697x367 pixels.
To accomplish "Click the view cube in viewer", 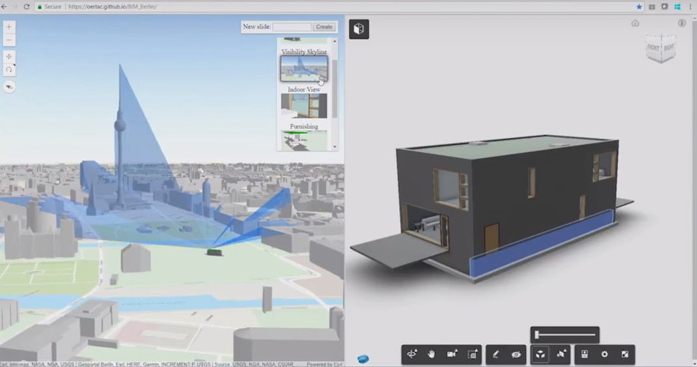I will [x=661, y=47].
